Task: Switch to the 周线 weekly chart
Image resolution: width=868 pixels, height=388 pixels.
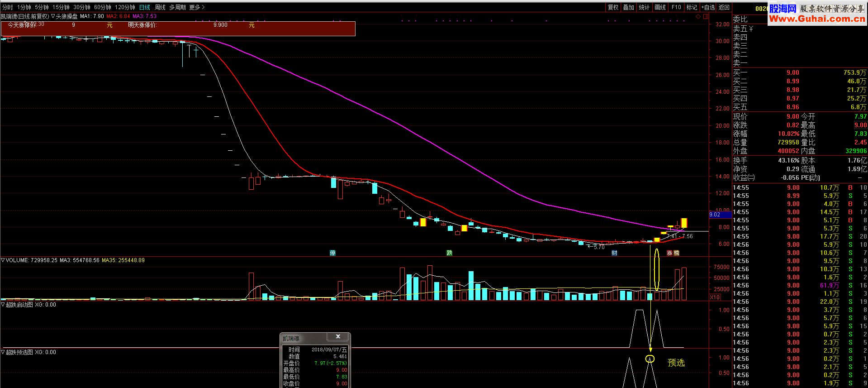Action: tap(160, 7)
